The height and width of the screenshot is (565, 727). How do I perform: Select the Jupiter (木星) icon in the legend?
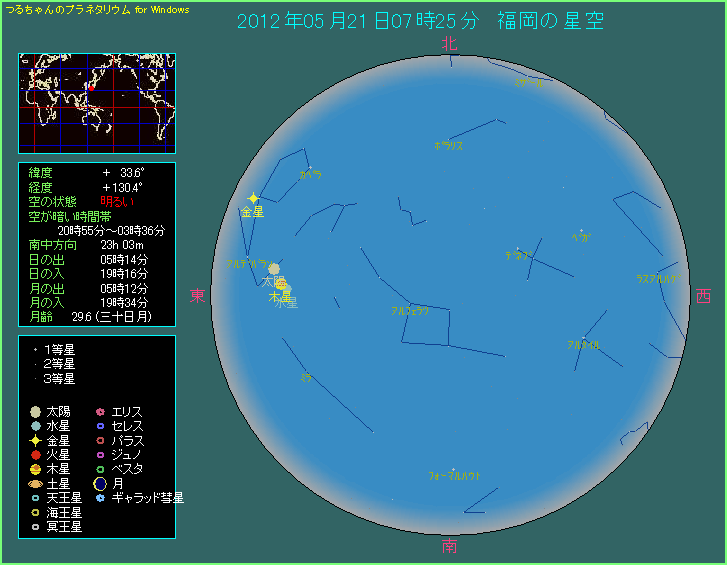click(35, 469)
